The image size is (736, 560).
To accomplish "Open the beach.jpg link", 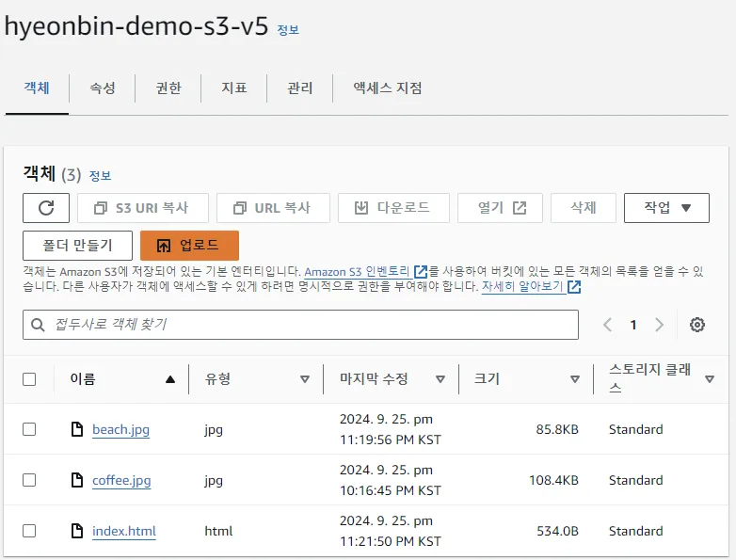I will (x=120, y=429).
